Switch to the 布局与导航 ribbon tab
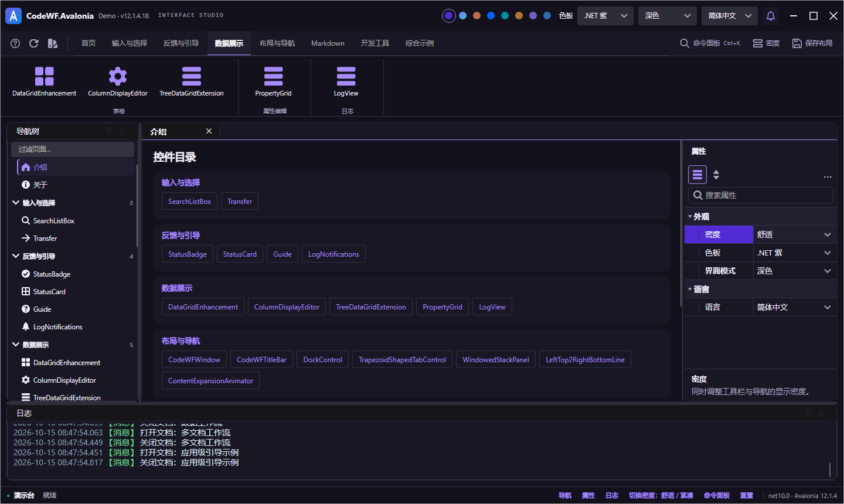The image size is (844, 504). pyautogui.click(x=277, y=43)
